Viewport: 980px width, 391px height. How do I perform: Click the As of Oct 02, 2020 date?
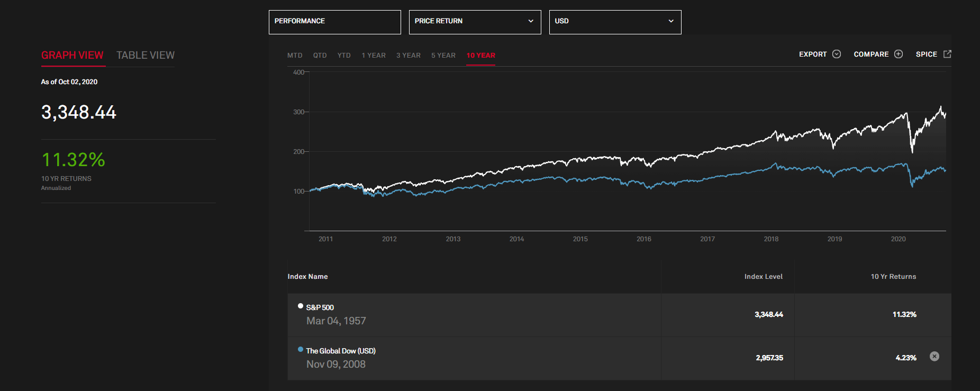69,82
